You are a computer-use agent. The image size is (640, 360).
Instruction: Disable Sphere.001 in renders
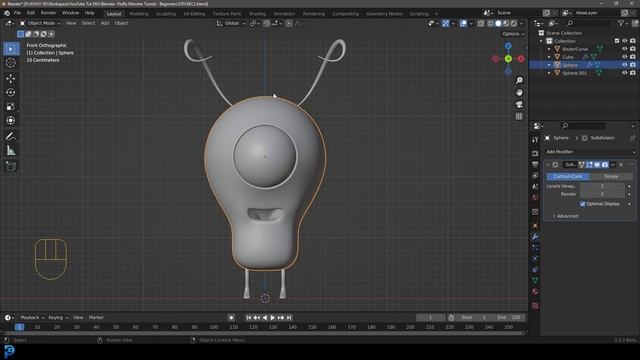point(633,73)
